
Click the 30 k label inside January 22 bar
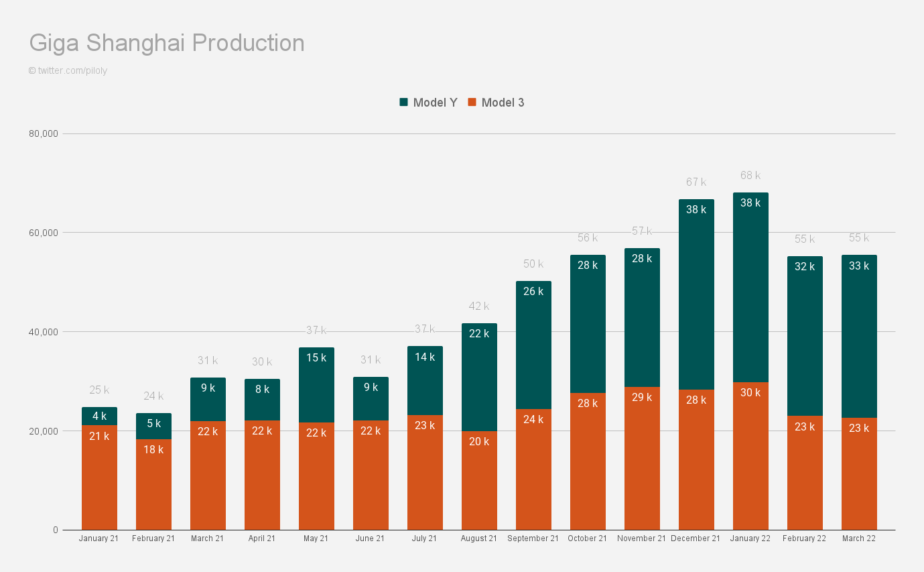click(x=750, y=393)
